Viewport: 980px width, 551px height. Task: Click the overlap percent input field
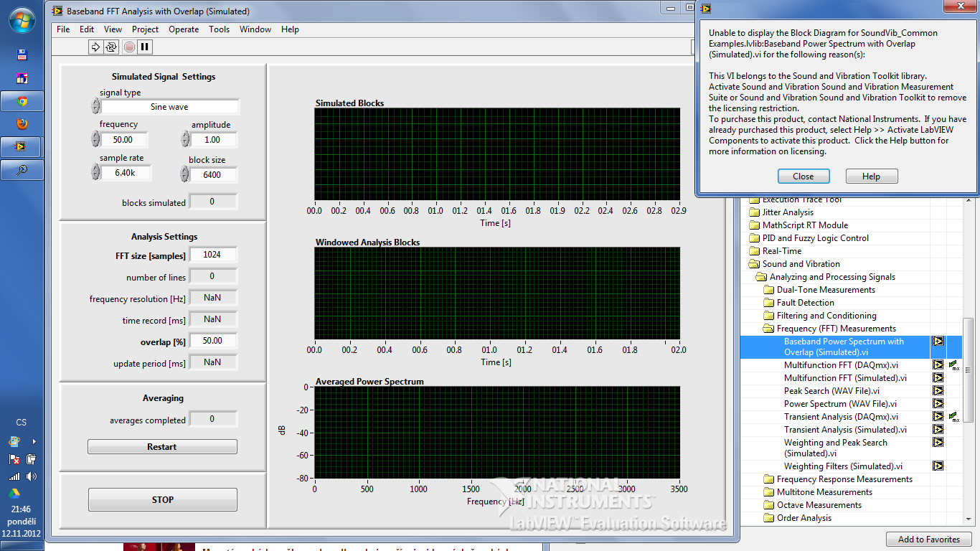(212, 341)
